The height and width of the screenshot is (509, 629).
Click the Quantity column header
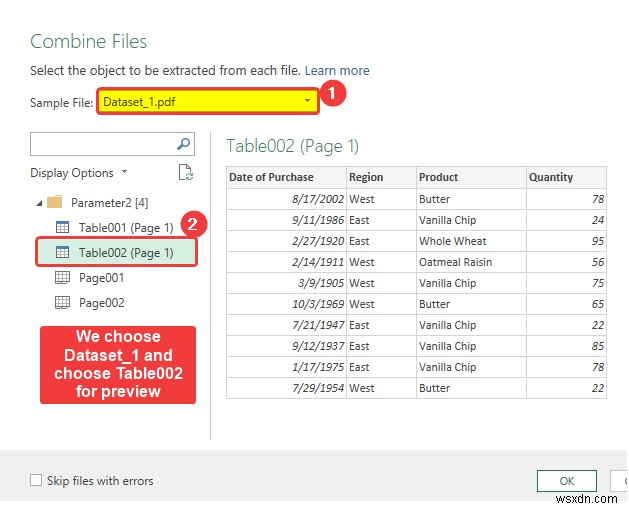(566, 177)
